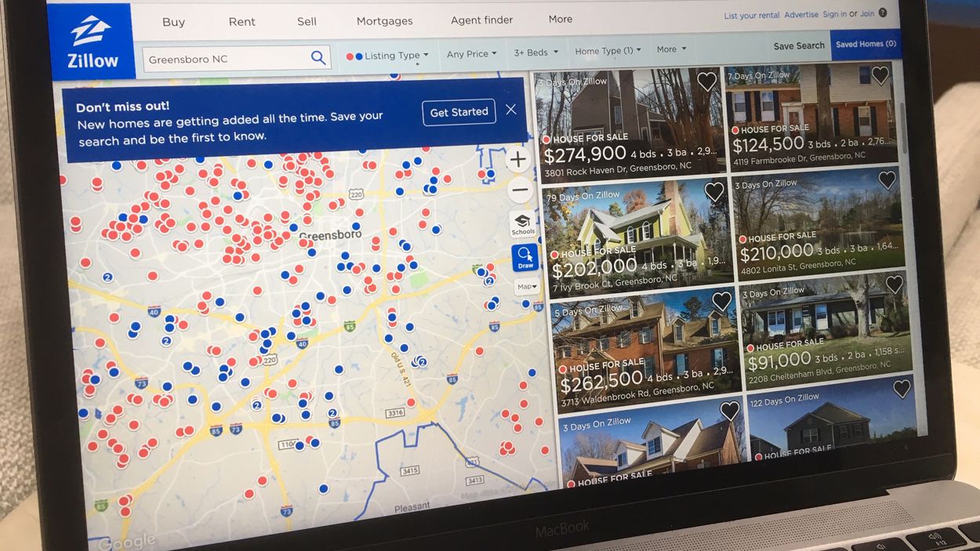980x551 pixels.
Task: Heart the listing below 3713 Waldenbrook Rd
Action: point(730,411)
